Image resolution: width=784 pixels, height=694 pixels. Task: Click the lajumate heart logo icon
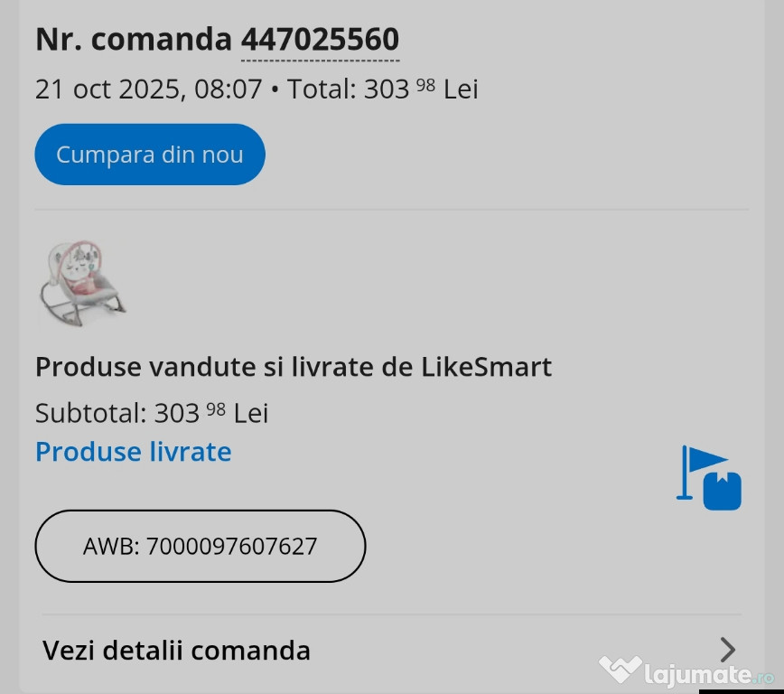620,669
